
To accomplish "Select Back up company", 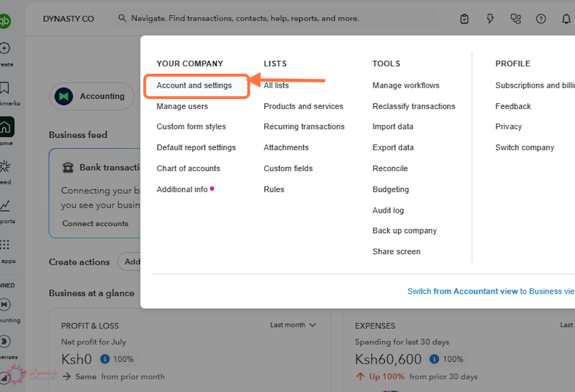I will click(x=405, y=231).
